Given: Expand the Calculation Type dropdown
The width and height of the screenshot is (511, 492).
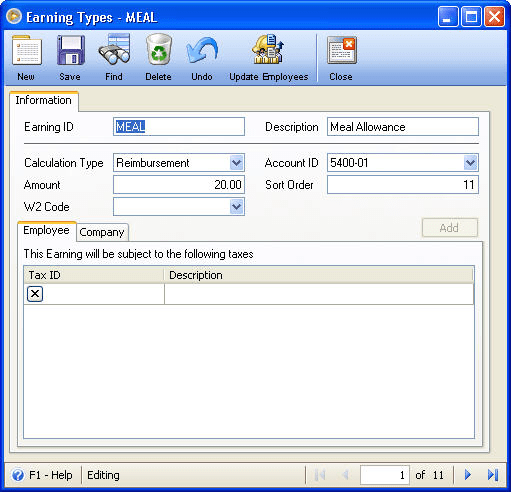Looking at the screenshot, I should [x=237, y=163].
